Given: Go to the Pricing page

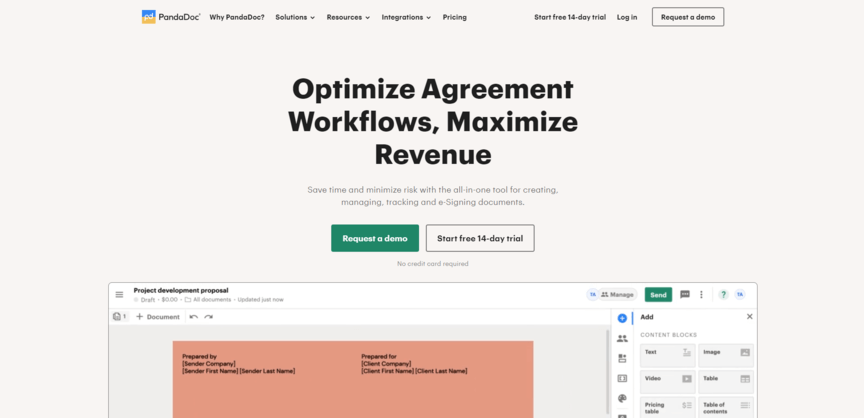Looking at the screenshot, I should [x=454, y=17].
